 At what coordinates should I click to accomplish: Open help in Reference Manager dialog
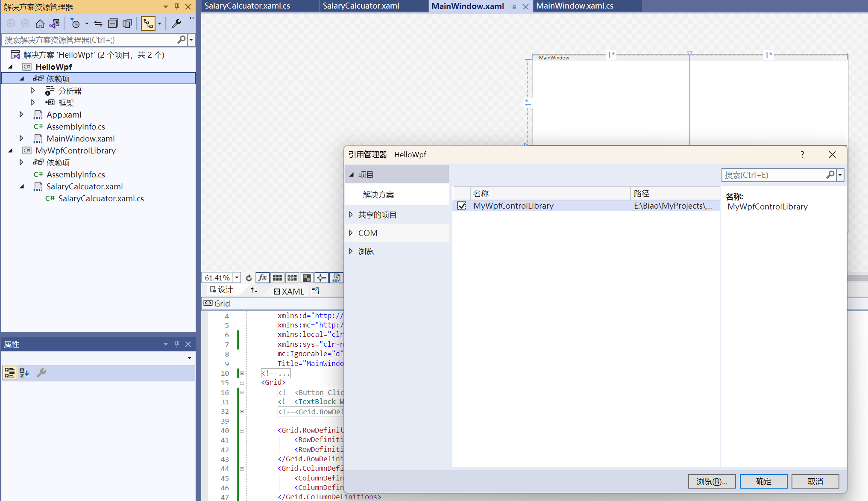(802, 154)
